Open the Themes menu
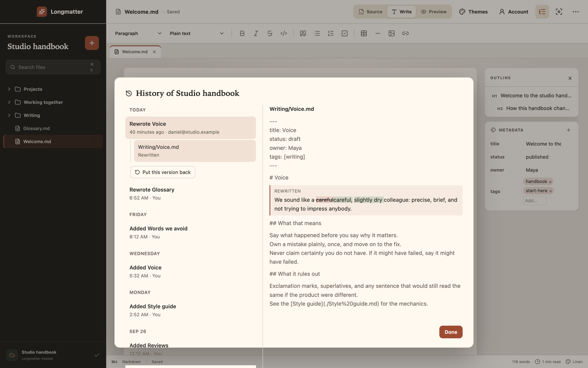The width and height of the screenshot is (588, 368). point(473,12)
